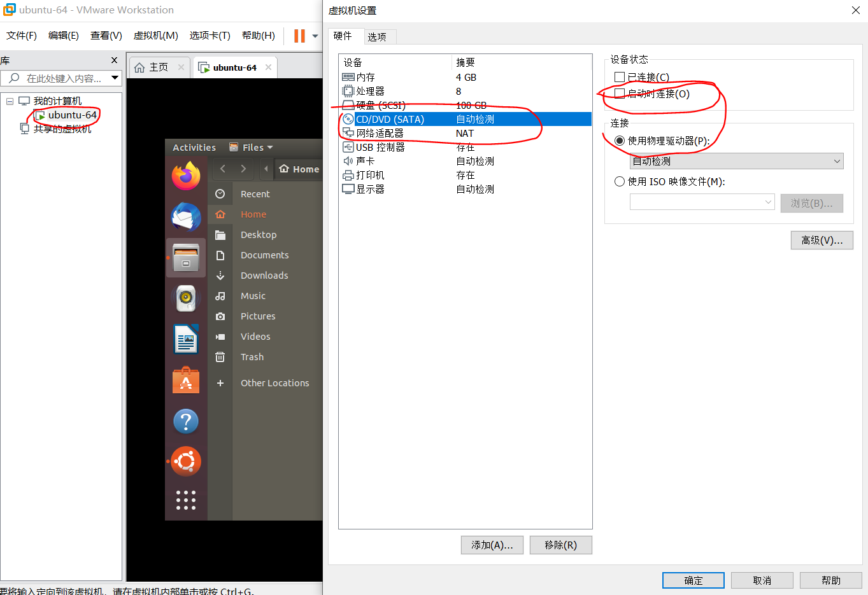This screenshot has height=595, width=868.
Task: Open the 选项卡(T) menu
Action: 210,36
